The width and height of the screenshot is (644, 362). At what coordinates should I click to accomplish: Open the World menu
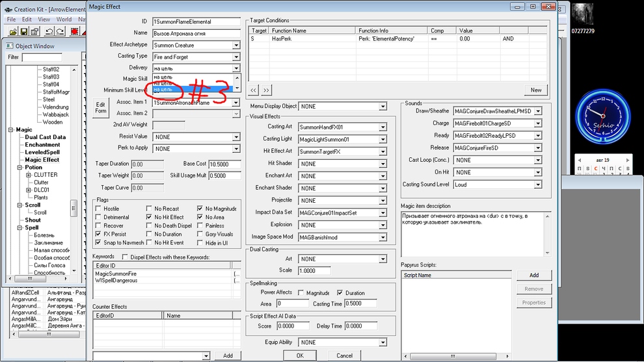[x=64, y=19]
